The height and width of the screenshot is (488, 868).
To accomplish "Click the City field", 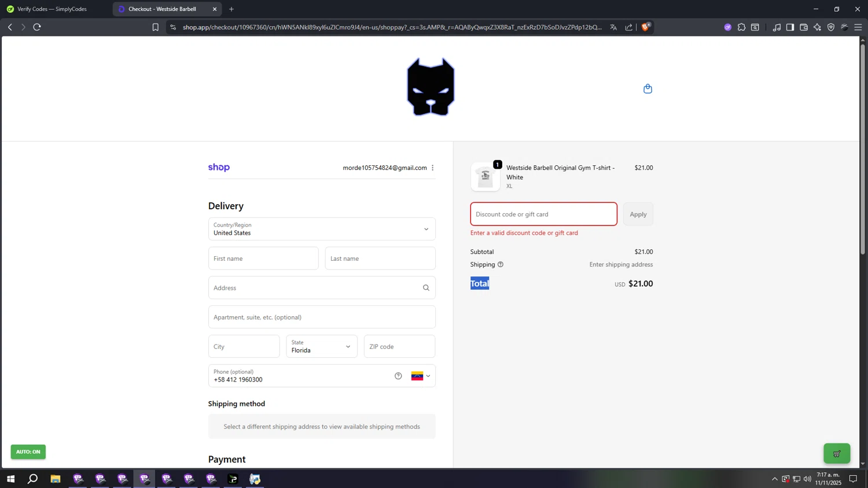I will [244, 346].
